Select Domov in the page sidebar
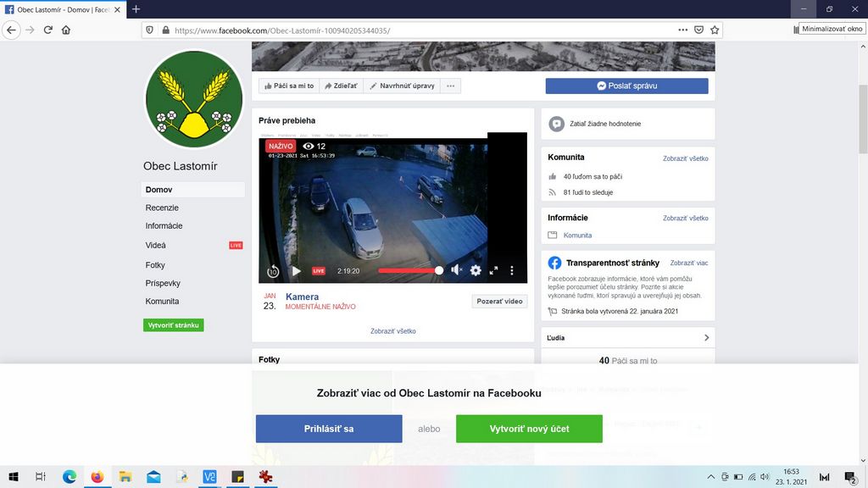Image resolution: width=868 pixels, height=488 pixels. pyautogui.click(x=192, y=189)
